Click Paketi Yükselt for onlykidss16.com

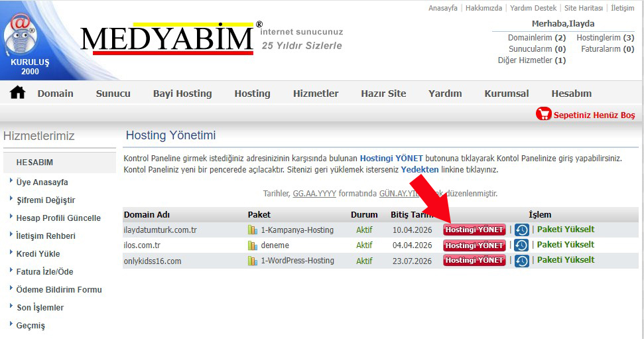(x=566, y=259)
